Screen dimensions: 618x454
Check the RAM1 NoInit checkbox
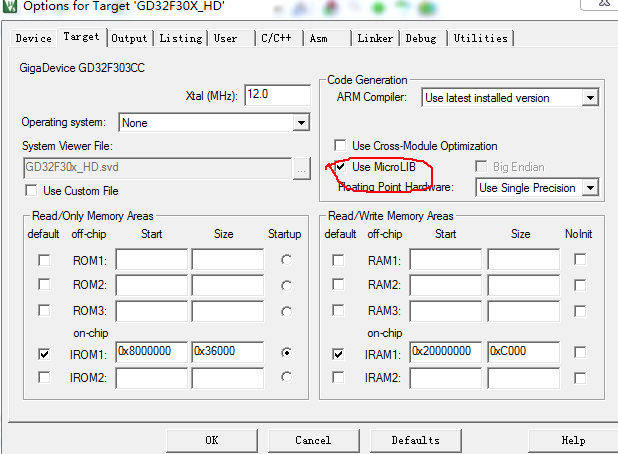pyautogui.click(x=580, y=259)
